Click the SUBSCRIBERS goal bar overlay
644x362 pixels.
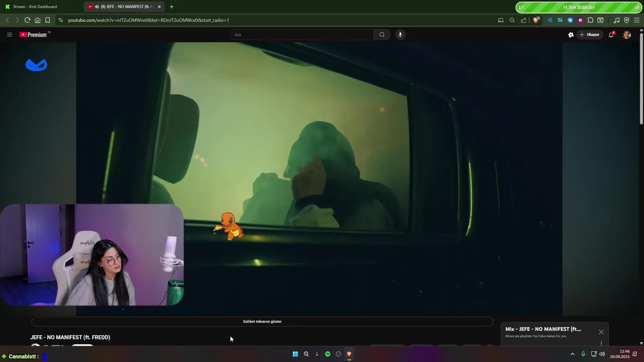pyautogui.click(x=579, y=7)
